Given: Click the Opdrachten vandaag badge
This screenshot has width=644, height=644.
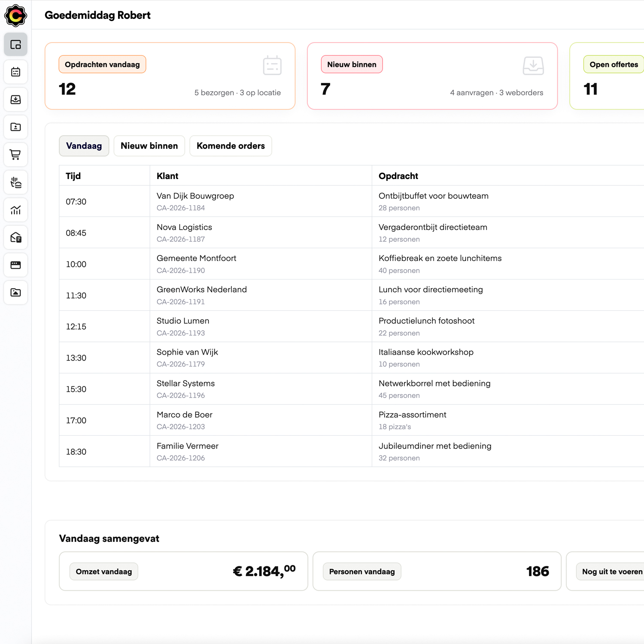Looking at the screenshot, I should [102, 64].
